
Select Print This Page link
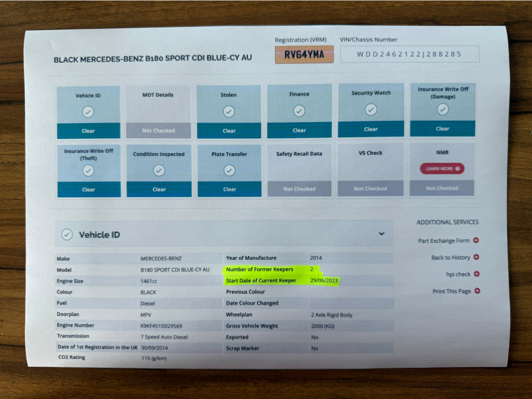pos(451,291)
